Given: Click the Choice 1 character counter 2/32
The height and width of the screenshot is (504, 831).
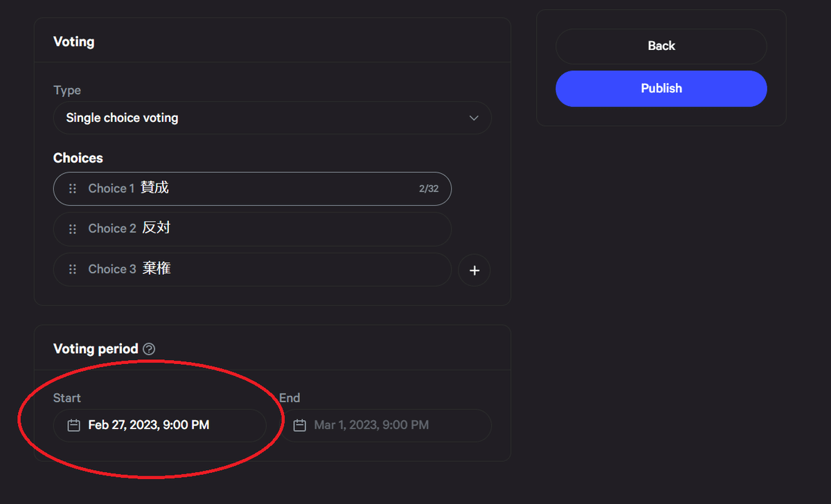Looking at the screenshot, I should click(x=429, y=188).
